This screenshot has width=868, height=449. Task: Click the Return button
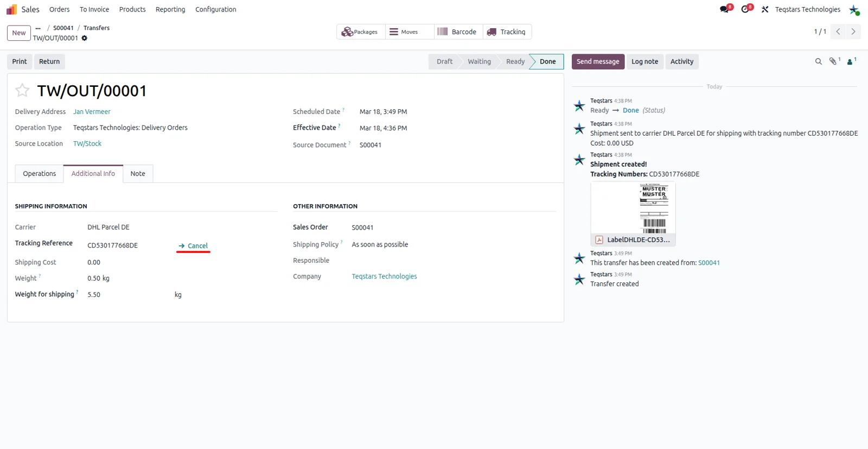click(x=49, y=61)
